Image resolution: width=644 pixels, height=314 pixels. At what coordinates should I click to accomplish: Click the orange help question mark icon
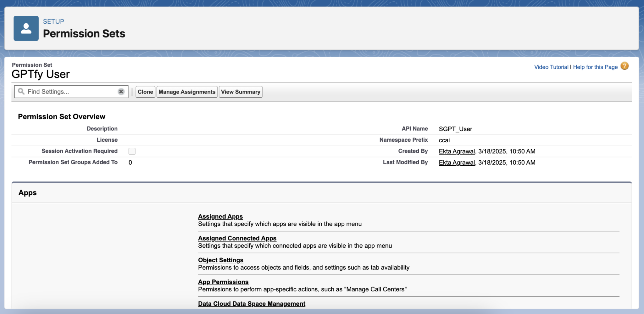tap(625, 66)
